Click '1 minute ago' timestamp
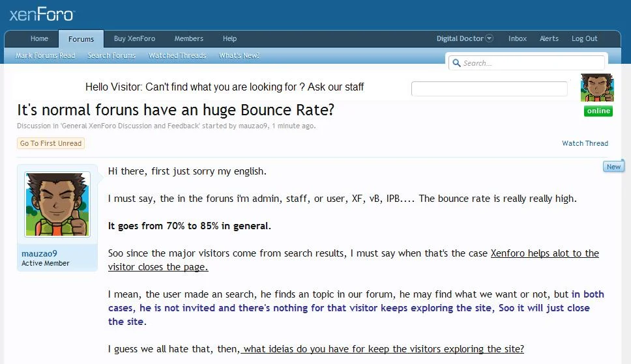 tap(292, 126)
